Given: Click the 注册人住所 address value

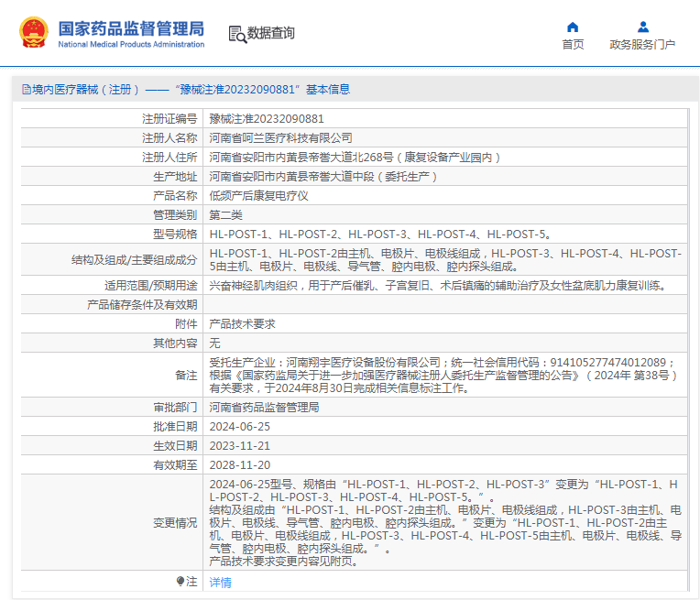Looking at the screenshot, I should click(x=355, y=158).
